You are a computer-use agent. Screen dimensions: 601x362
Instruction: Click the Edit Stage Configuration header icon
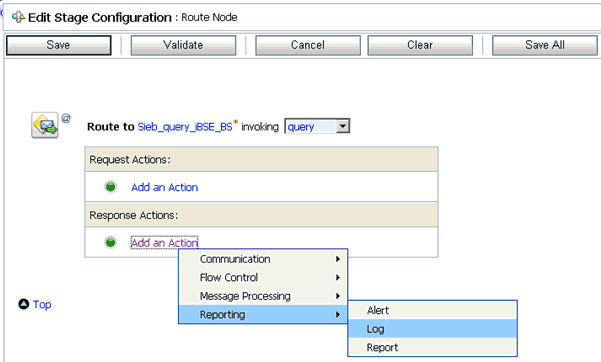18,17
